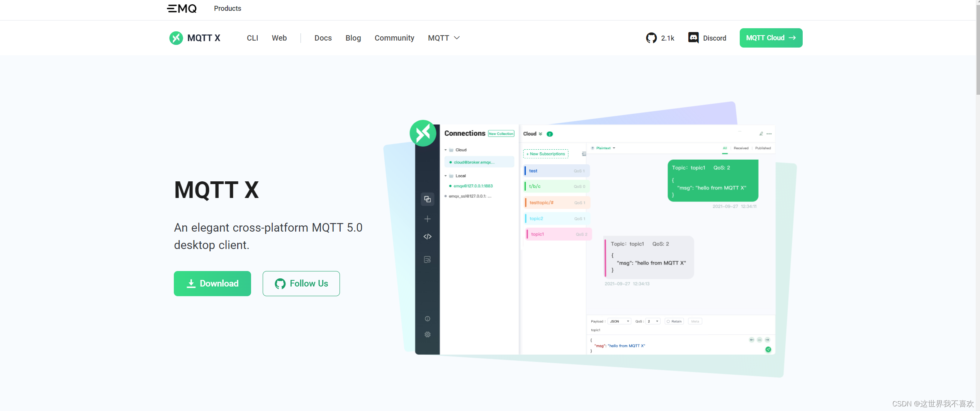Click the previous message left arrow icon
This screenshot has height=411, width=980.
pyautogui.click(x=751, y=340)
